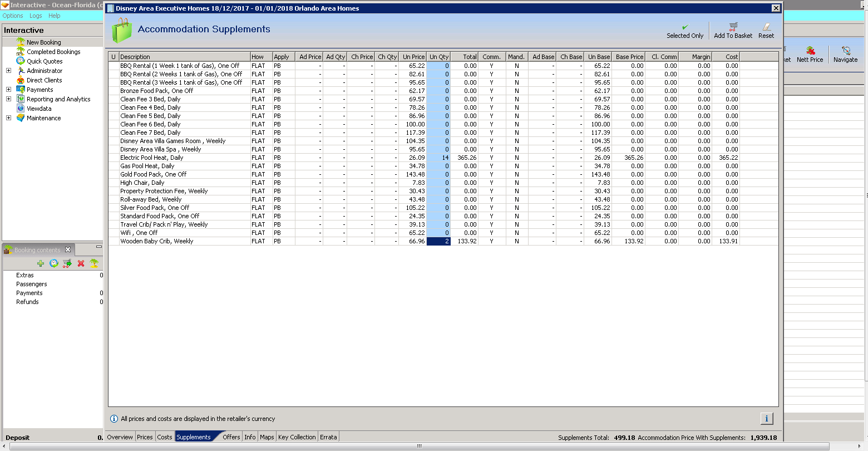Click the New Booking palm tree icon
The image size is (868, 451).
click(x=21, y=42)
